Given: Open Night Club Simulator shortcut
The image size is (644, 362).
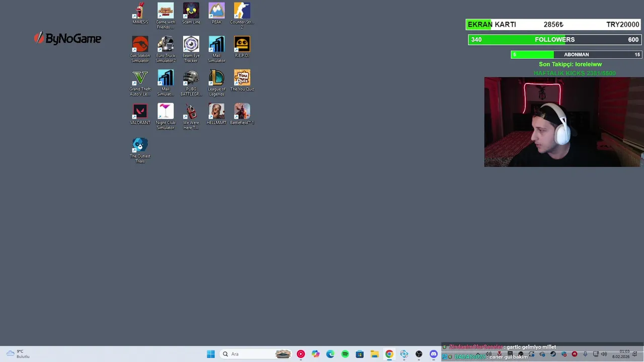Looking at the screenshot, I should click(166, 116).
